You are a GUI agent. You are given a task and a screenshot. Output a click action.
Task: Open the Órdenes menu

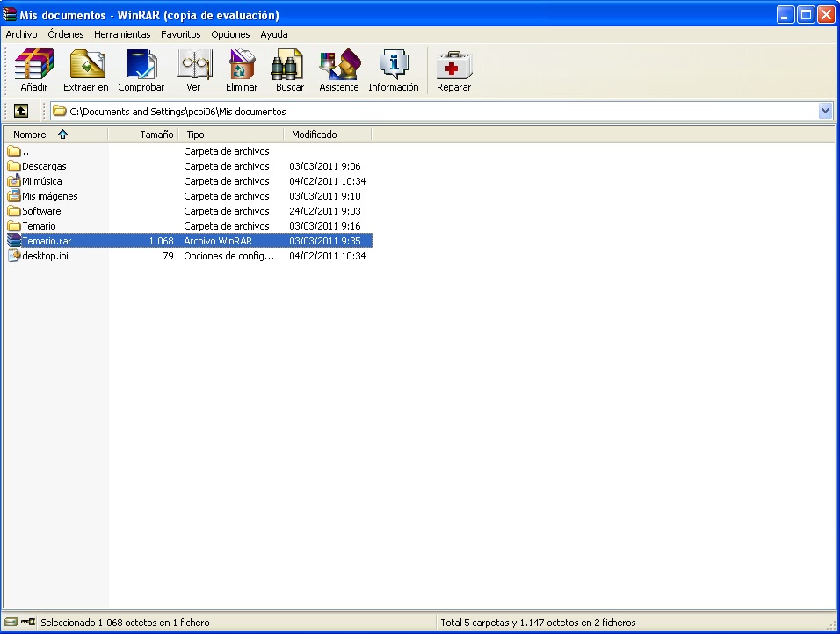[x=65, y=34]
